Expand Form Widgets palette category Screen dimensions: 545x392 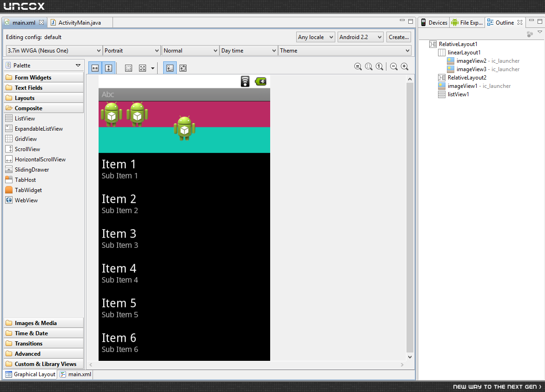point(44,77)
